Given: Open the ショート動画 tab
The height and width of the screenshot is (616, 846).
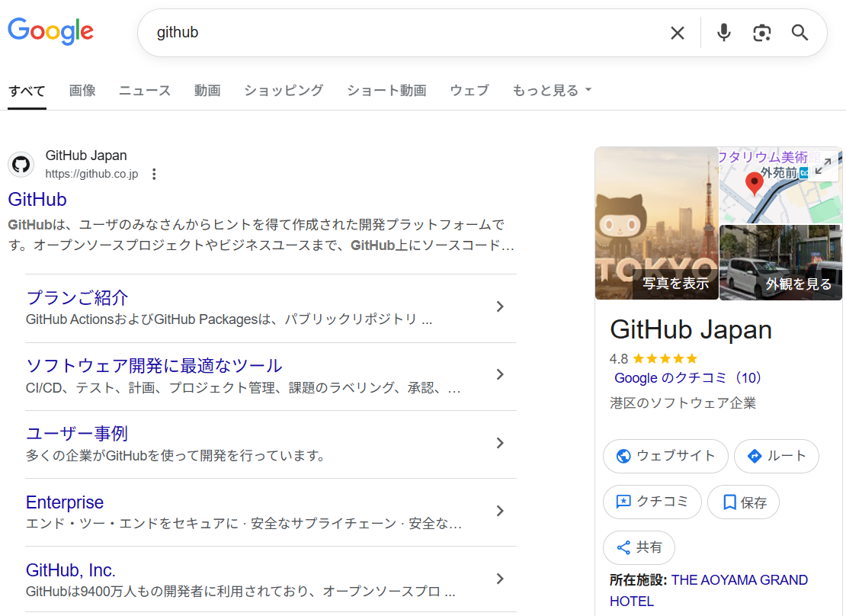Looking at the screenshot, I should coord(386,90).
